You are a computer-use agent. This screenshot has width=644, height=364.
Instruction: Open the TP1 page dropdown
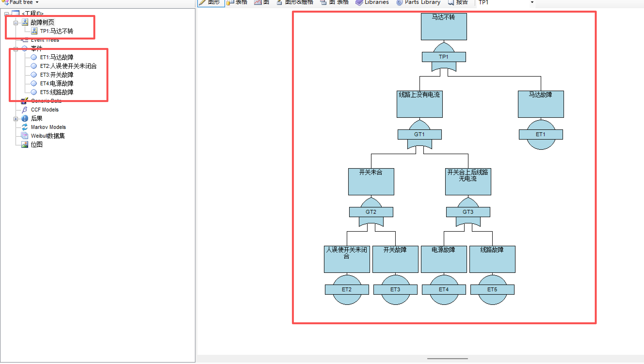(532, 2)
